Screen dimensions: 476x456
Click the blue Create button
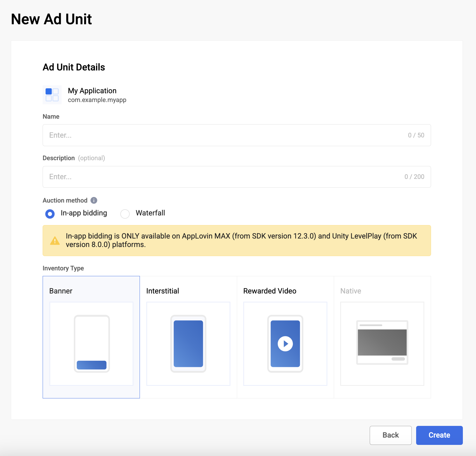coord(439,435)
